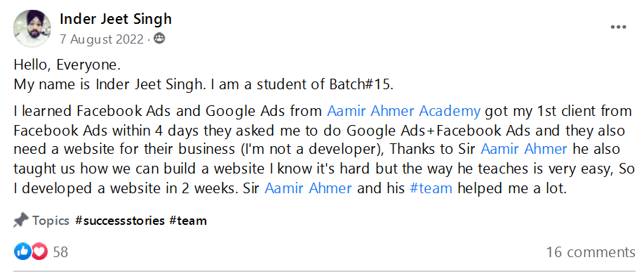Click the 'developed a website in 2 weeks' sentence
The image size is (644, 274).
pyautogui.click(x=124, y=188)
